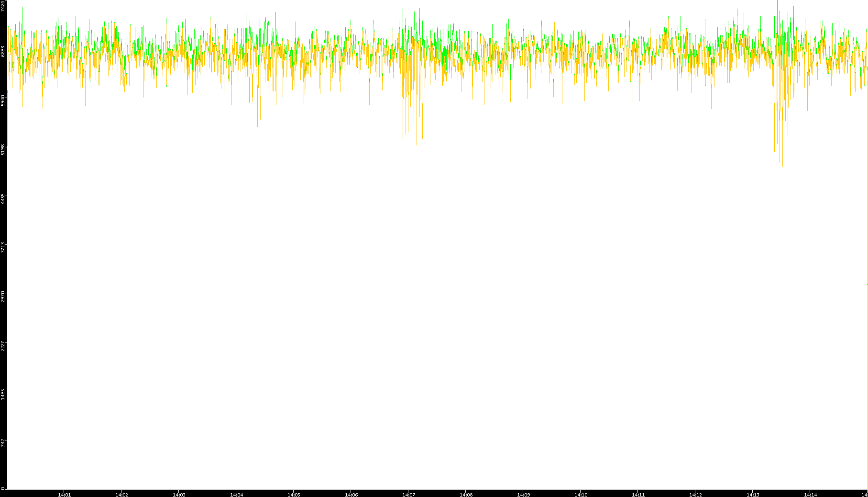Click the isolated orange bar at the right edge

click(867, 383)
